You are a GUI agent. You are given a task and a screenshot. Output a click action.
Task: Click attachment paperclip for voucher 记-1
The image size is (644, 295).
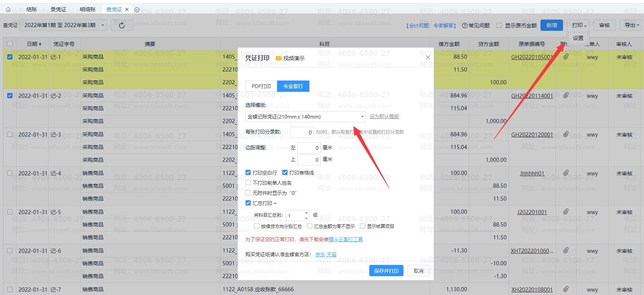pos(566,57)
